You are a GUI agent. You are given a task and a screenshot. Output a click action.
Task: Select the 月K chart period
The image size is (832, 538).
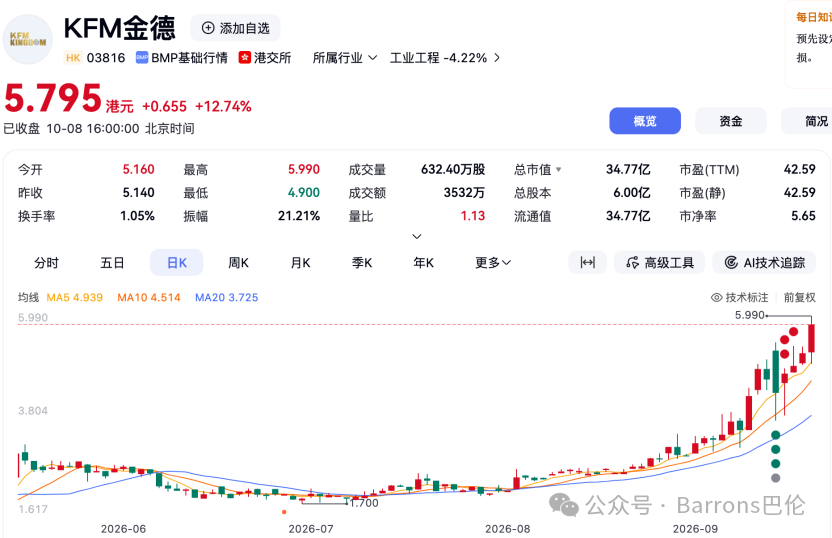tap(300, 263)
